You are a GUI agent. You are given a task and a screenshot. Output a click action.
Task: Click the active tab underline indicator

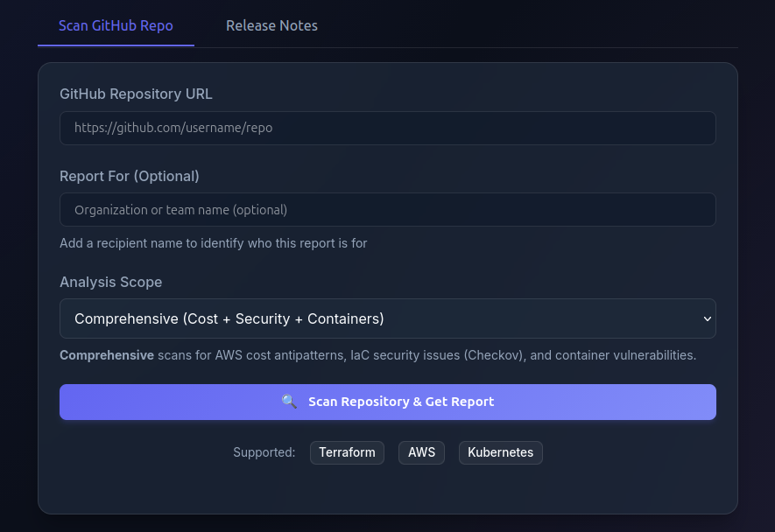(116, 45)
